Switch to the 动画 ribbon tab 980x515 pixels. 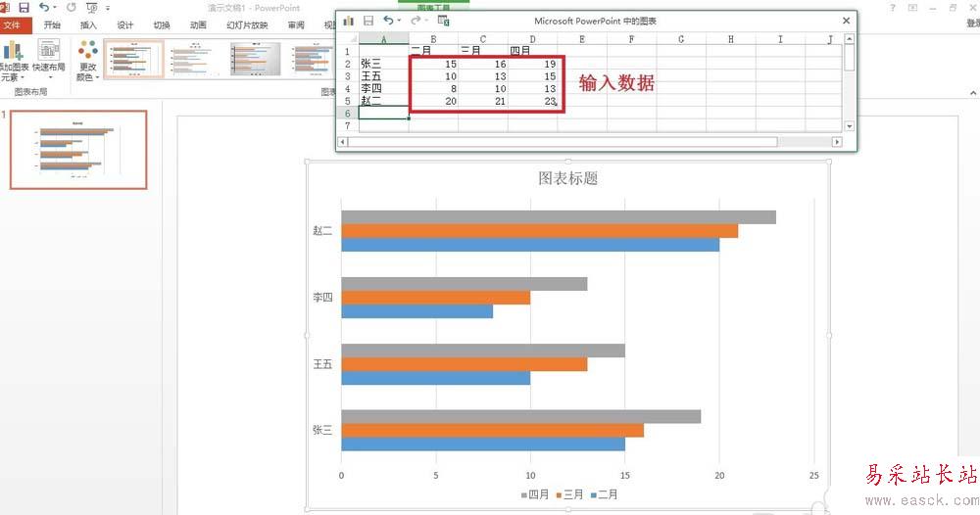pos(198,25)
